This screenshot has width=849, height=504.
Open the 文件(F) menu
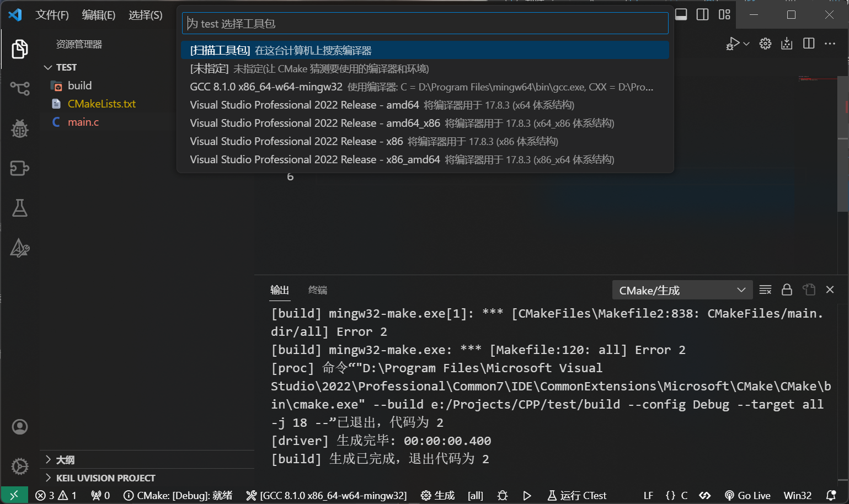52,15
